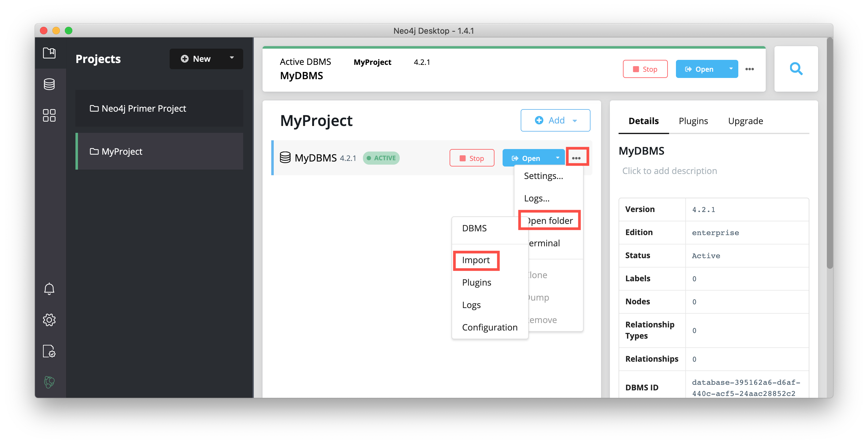Select MyProject in the projects list
The image size is (868, 444).
(159, 151)
